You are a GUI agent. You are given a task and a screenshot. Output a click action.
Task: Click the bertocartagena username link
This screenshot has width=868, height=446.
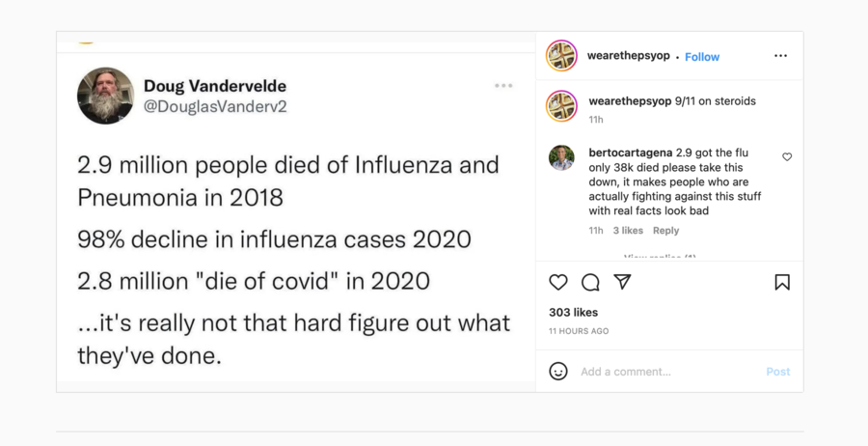point(631,153)
